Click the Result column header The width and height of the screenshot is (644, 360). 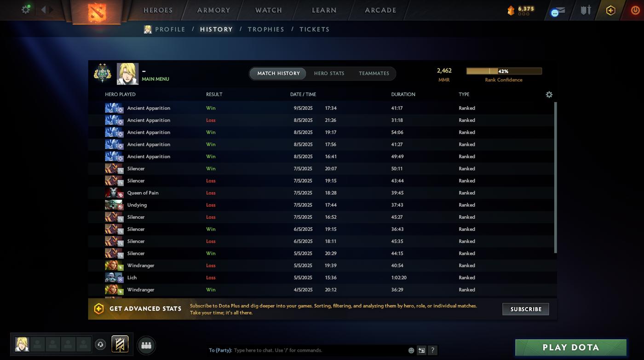[x=214, y=94]
